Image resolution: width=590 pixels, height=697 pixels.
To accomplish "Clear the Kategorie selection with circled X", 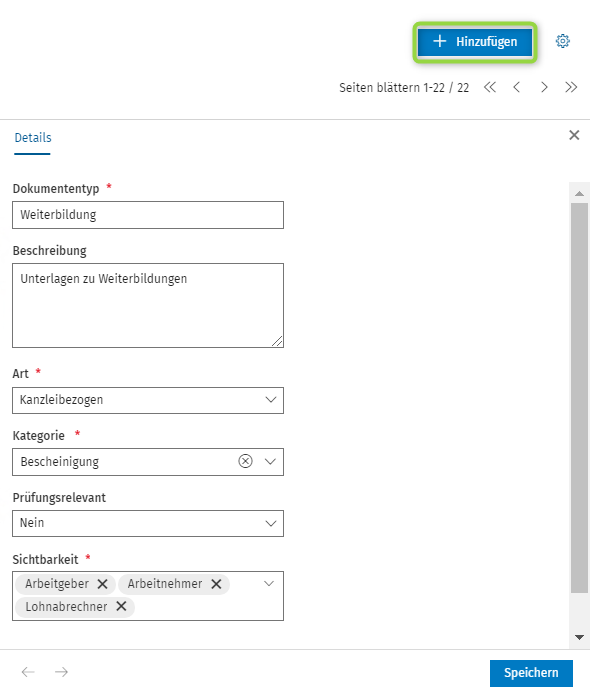I will pos(245,461).
